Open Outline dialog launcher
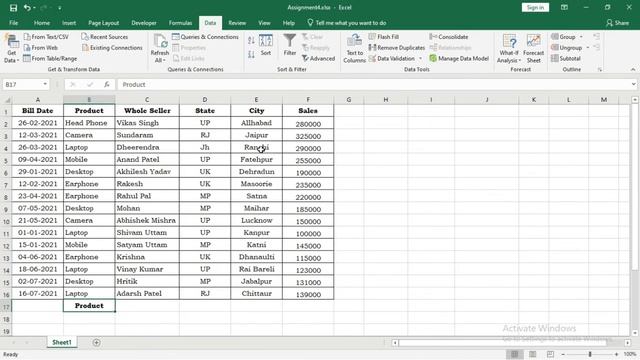This screenshot has width=640, height=360. click(x=600, y=70)
